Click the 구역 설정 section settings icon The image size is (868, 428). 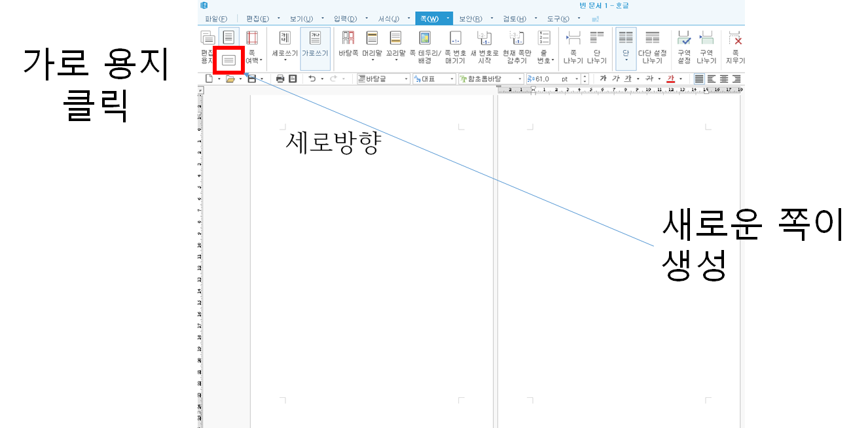[x=683, y=38]
